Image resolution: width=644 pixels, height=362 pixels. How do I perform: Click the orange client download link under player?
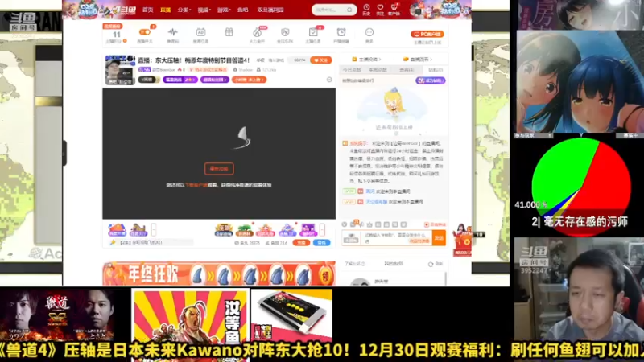196,185
